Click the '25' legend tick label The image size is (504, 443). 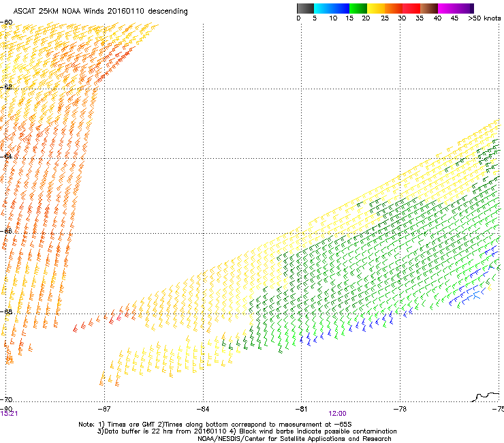tap(385, 18)
